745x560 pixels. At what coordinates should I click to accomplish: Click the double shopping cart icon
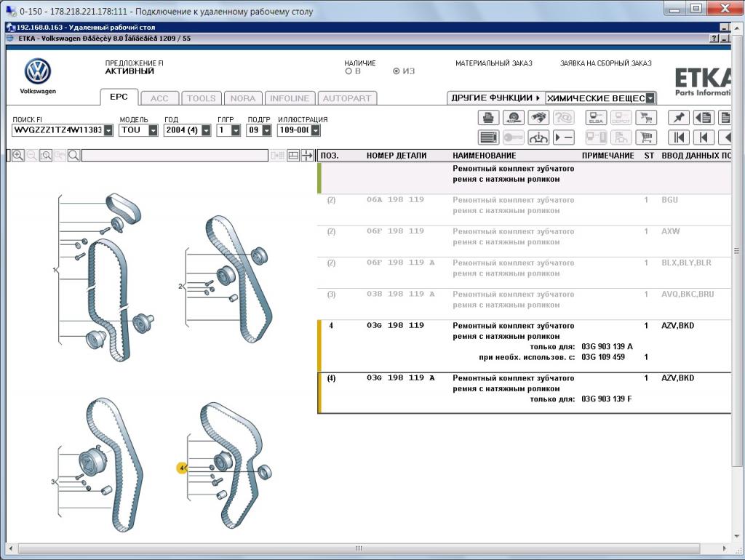646,117
